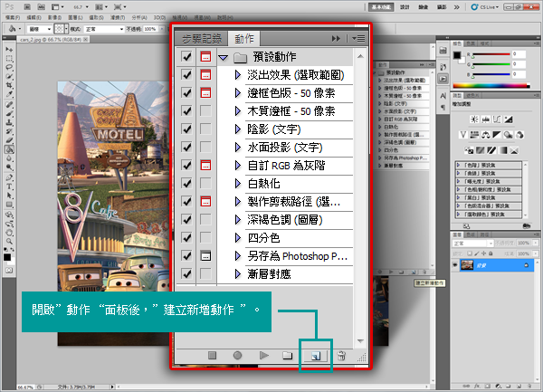Select the Crop tool
Image resolution: width=543 pixels, height=392 pixels.
tap(9, 85)
